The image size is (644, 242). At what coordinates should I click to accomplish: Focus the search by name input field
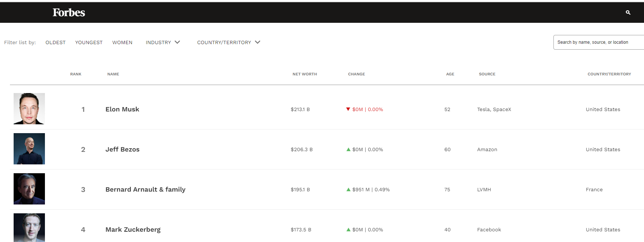coord(599,42)
